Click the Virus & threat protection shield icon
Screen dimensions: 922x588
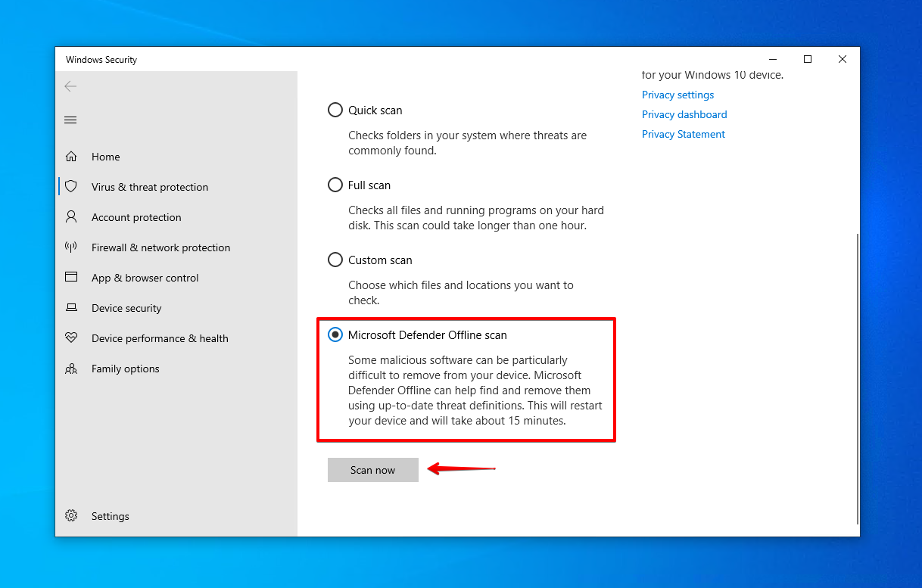pyautogui.click(x=71, y=187)
